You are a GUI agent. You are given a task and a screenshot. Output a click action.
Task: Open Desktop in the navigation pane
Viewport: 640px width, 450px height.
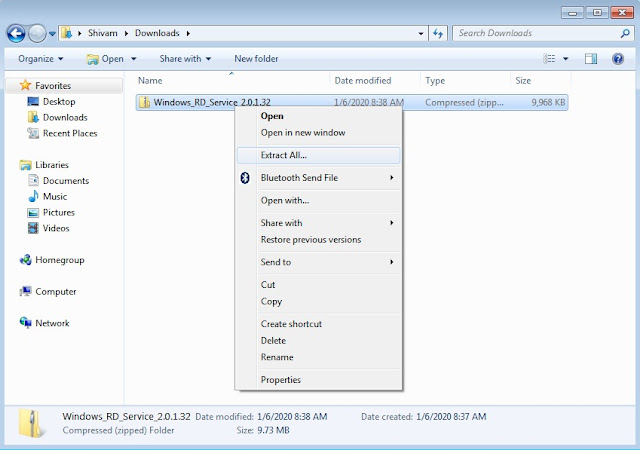click(x=59, y=101)
